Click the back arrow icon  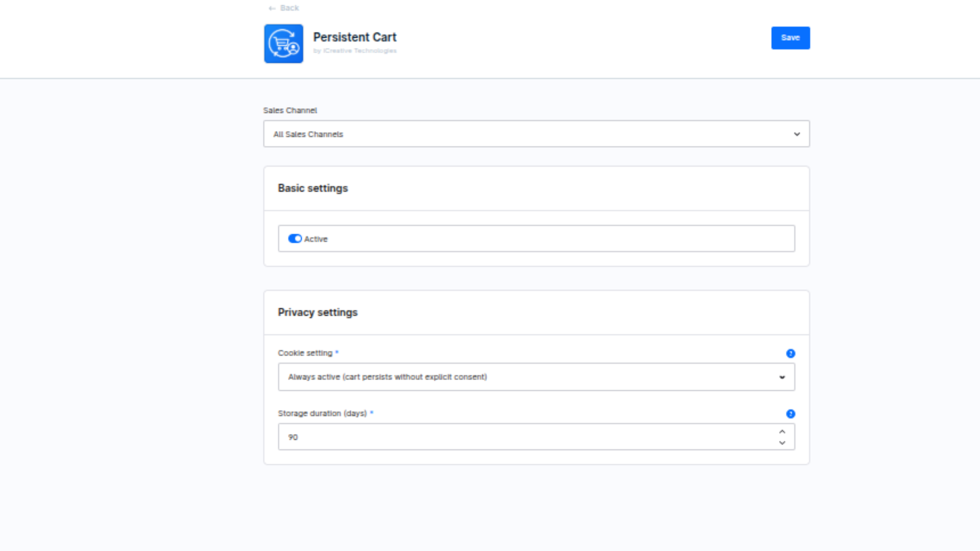coord(272,8)
